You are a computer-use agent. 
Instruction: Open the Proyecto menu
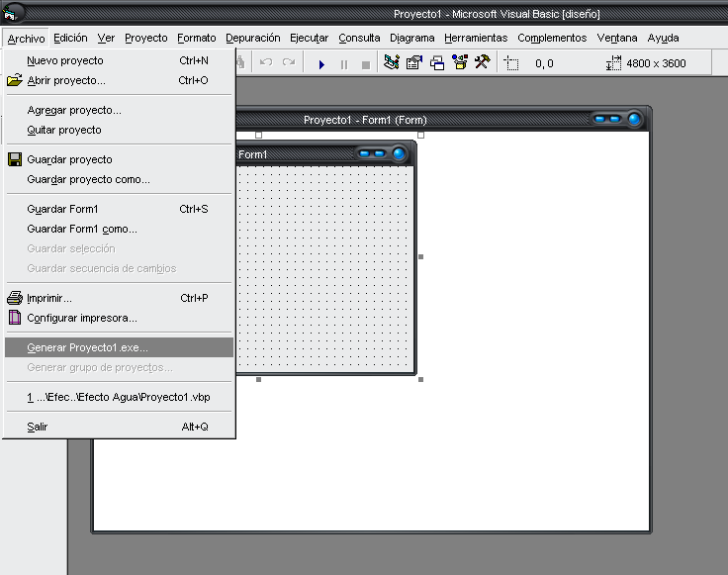(145, 38)
